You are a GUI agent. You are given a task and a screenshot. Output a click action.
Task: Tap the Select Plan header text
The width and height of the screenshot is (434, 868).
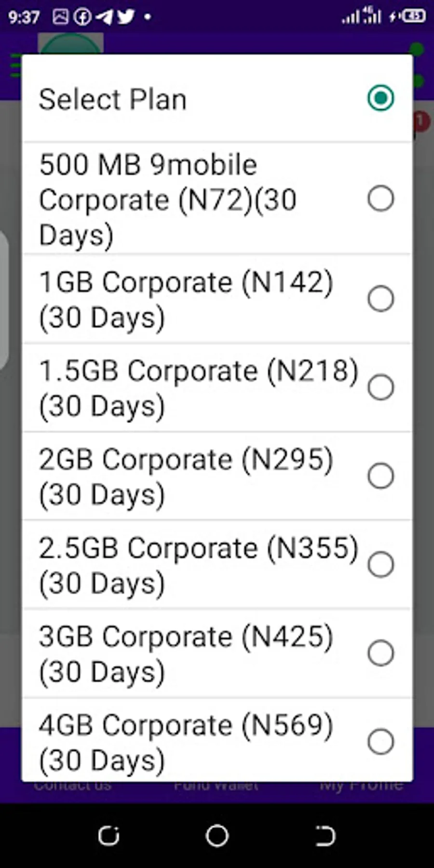[x=113, y=100]
